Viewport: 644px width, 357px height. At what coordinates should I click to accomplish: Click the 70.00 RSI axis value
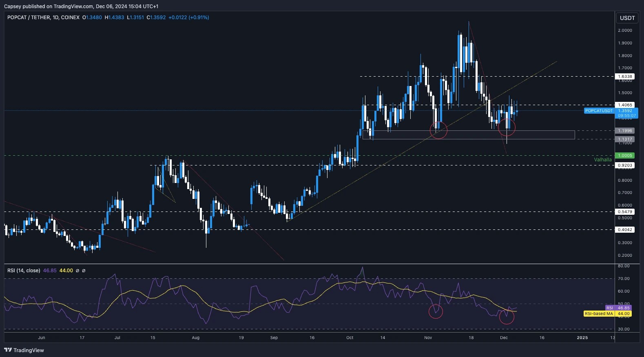click(624, 279)
